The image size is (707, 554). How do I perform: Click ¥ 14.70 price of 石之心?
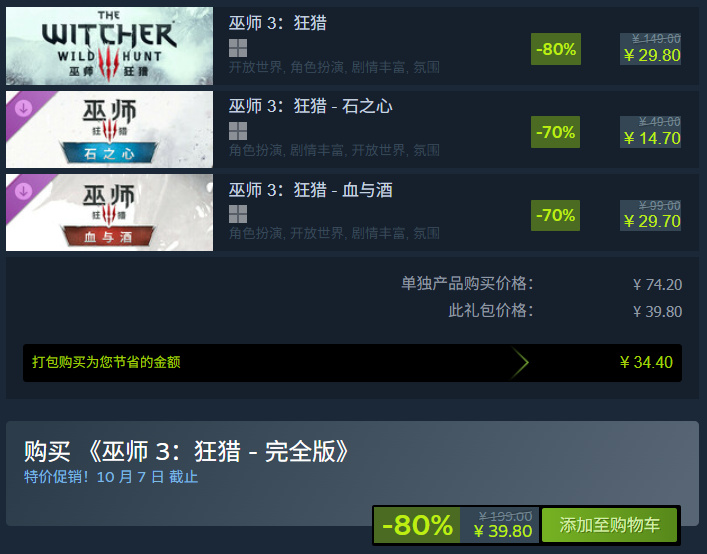pyautogui.click(x=652, y=138)
